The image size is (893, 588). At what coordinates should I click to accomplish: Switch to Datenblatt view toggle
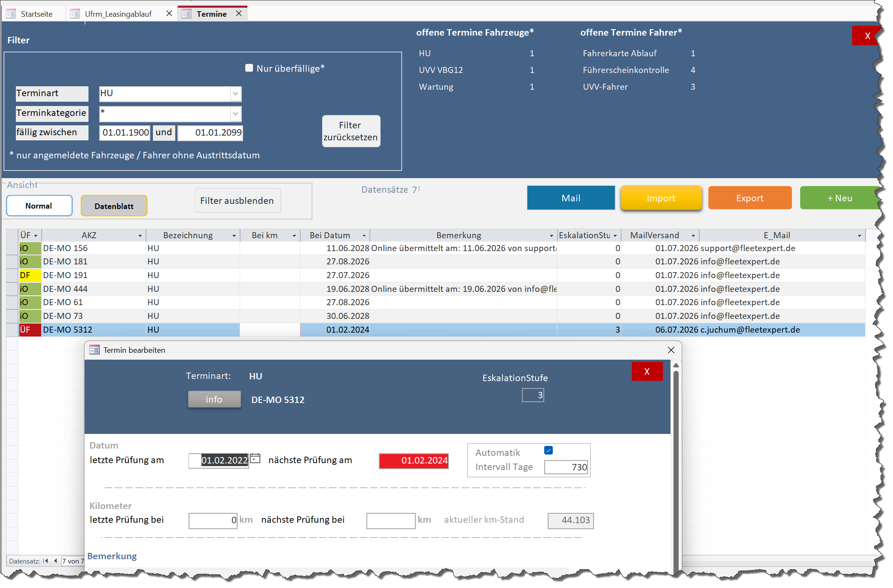(x=114, y=206)
